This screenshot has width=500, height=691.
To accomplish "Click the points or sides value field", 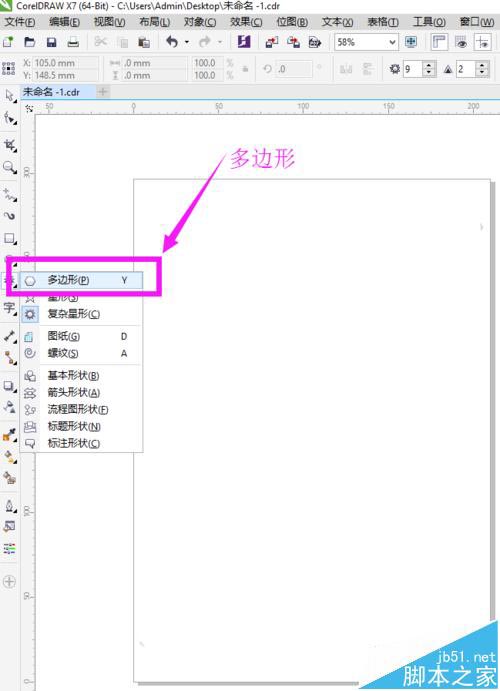I will 413,69.
